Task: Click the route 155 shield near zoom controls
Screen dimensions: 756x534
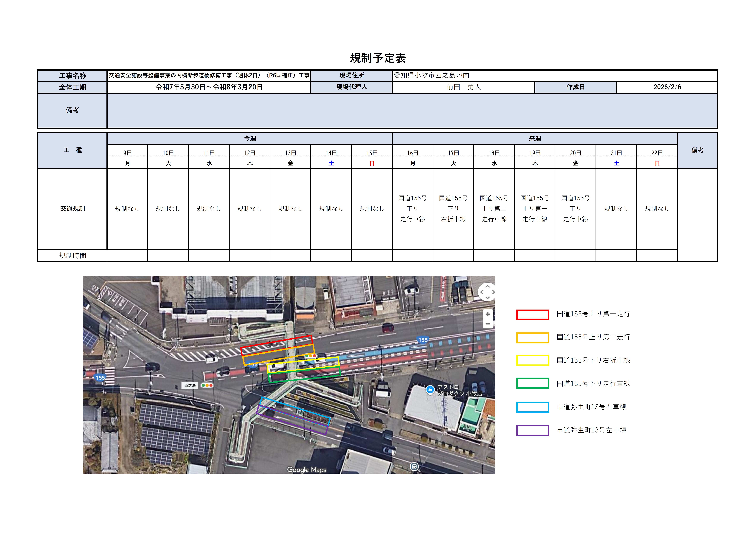Action: 423,340
